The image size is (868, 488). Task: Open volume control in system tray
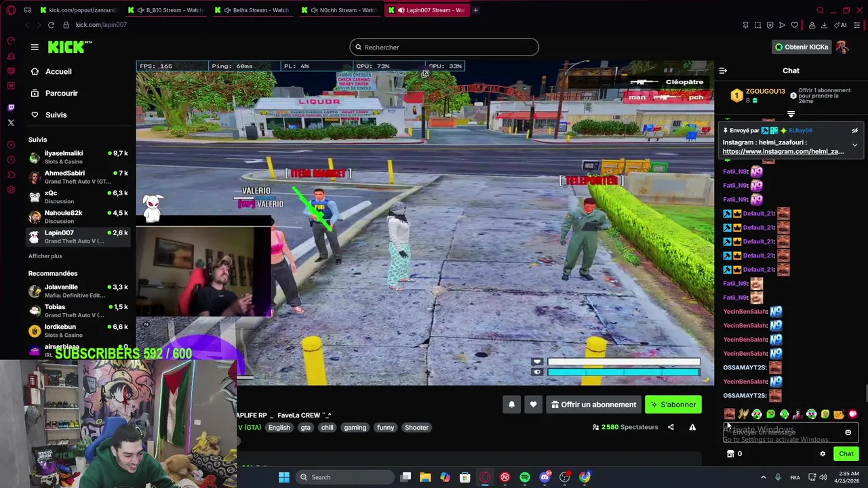pos(823,477)
